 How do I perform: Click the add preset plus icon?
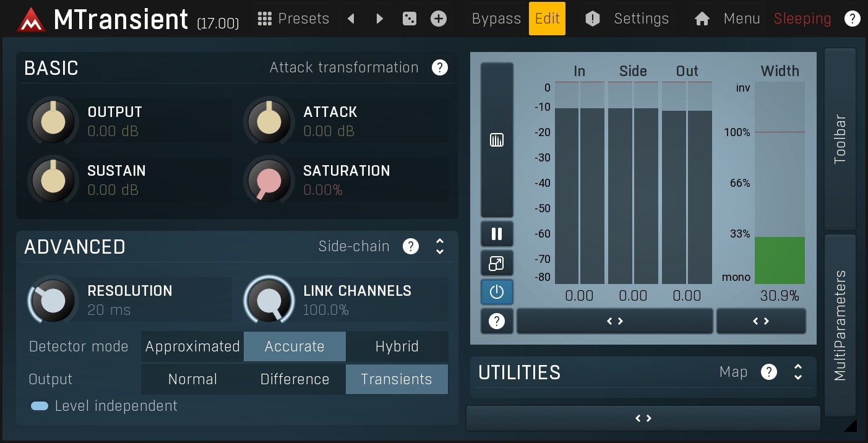coord(439,19)
